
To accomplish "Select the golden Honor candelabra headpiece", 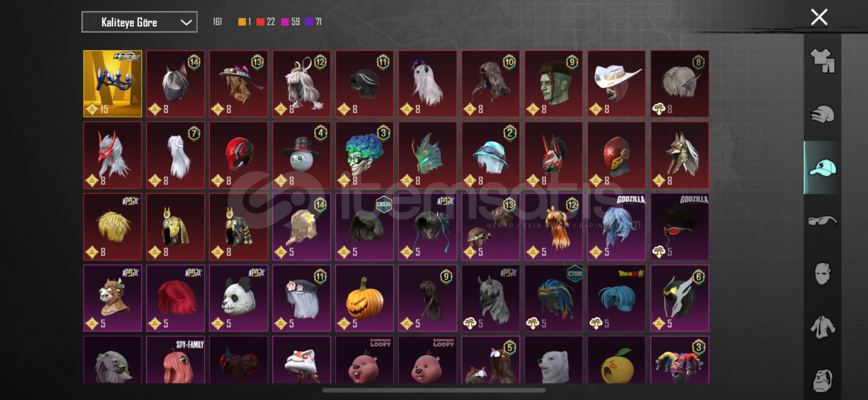I will pyautogui.click(x=113, y=84).
